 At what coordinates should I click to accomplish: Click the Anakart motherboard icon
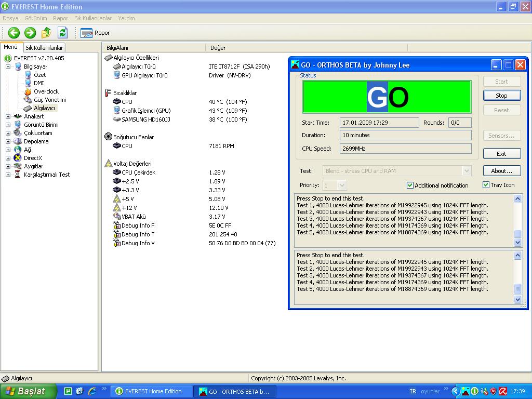(x=17, y=116)
